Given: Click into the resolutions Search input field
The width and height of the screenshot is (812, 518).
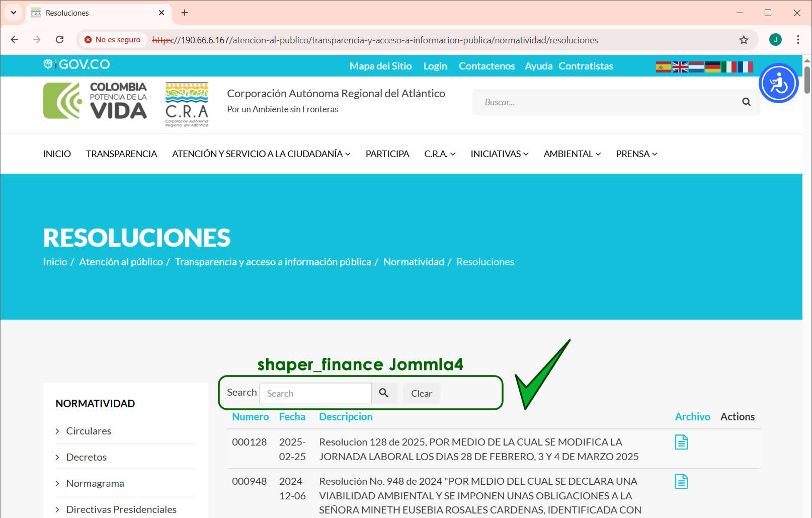Looking at the screenshot, I should click(315, 394).
